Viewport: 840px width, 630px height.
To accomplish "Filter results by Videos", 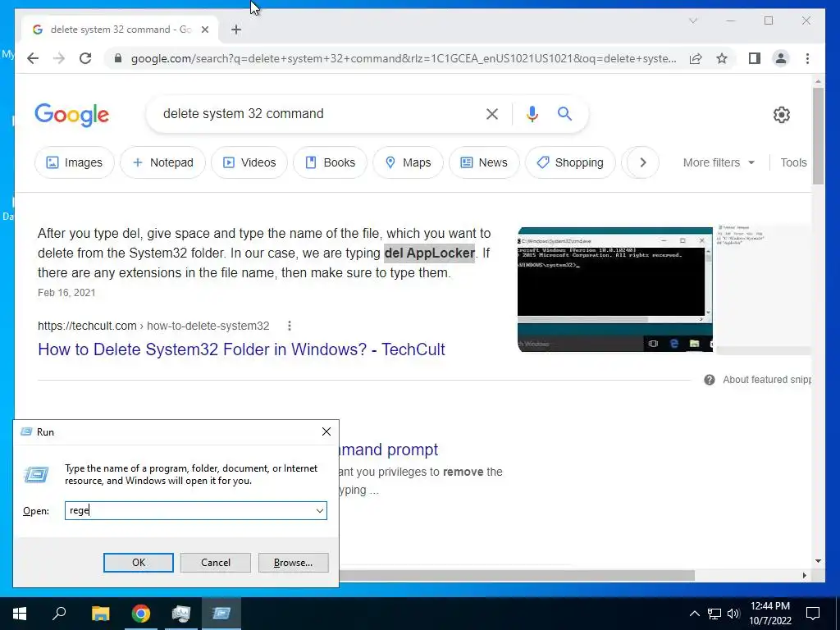I will pyautogui.click(x=249, y=162).
